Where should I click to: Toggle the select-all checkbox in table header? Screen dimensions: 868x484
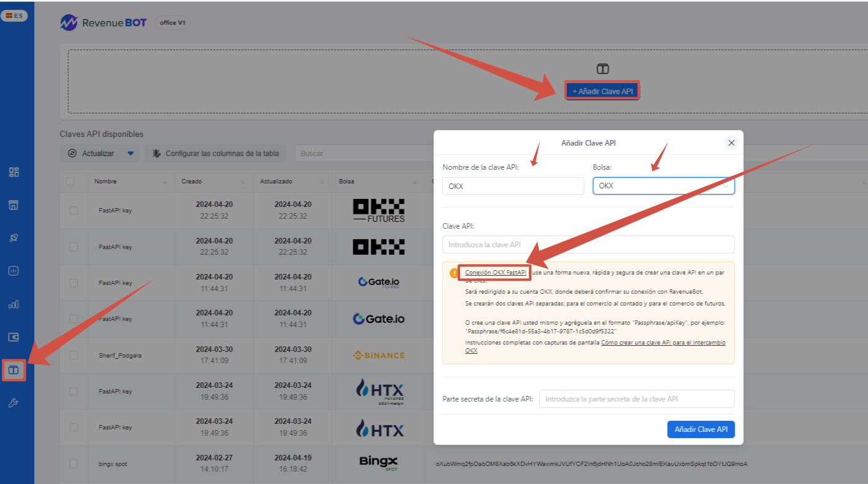(70, 182)
